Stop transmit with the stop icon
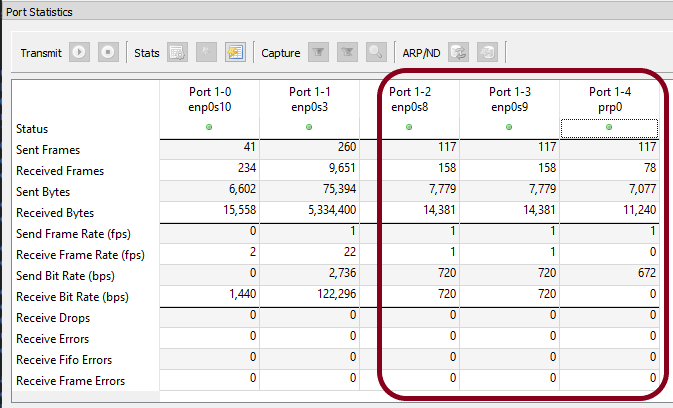673x408 pixels. [x=108, y=52]
